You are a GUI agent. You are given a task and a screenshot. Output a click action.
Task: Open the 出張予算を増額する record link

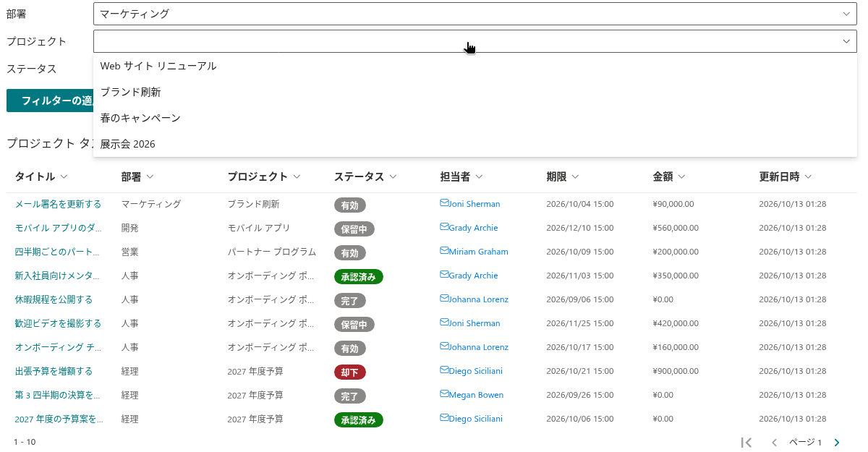coord(54,371)
